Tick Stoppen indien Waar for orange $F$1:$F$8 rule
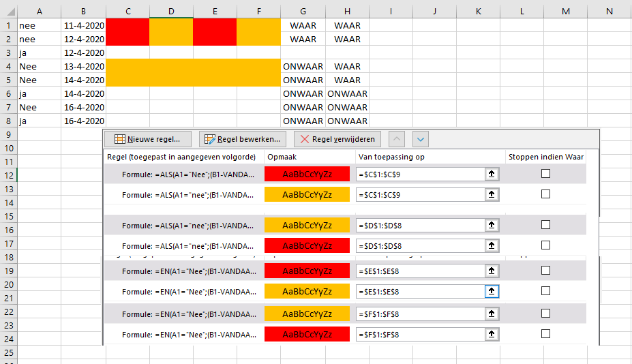 click(545, 314)
